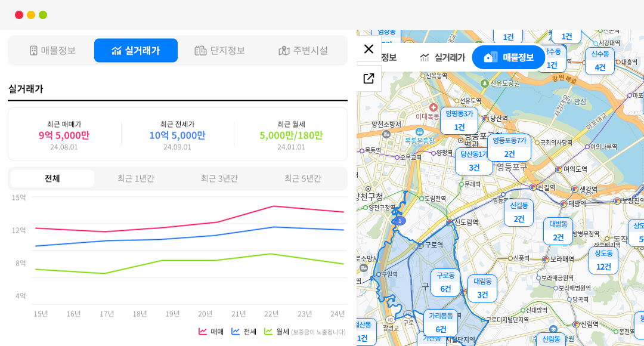
Task: Switch to the 주변시설 tab
Action: pos(304,51)
